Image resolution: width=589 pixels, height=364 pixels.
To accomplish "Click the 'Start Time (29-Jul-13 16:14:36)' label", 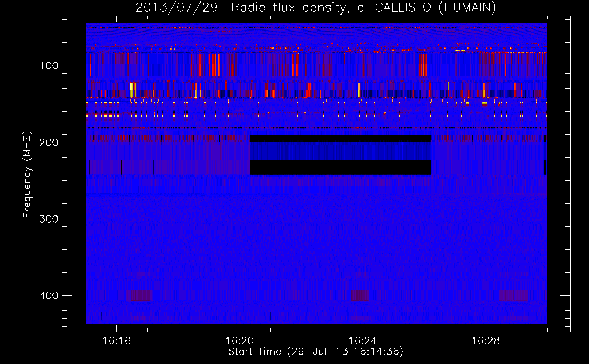I will click(x=316, y=352).
